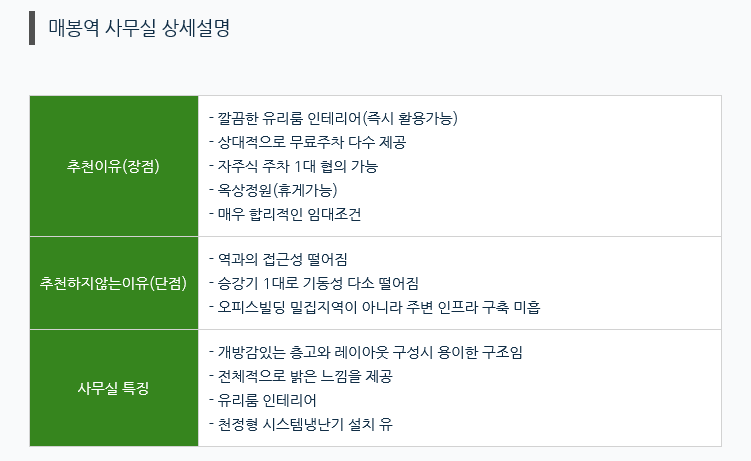Select the 추천이유(장점) green header cell

pyautogui.click(x=114, y=166)
